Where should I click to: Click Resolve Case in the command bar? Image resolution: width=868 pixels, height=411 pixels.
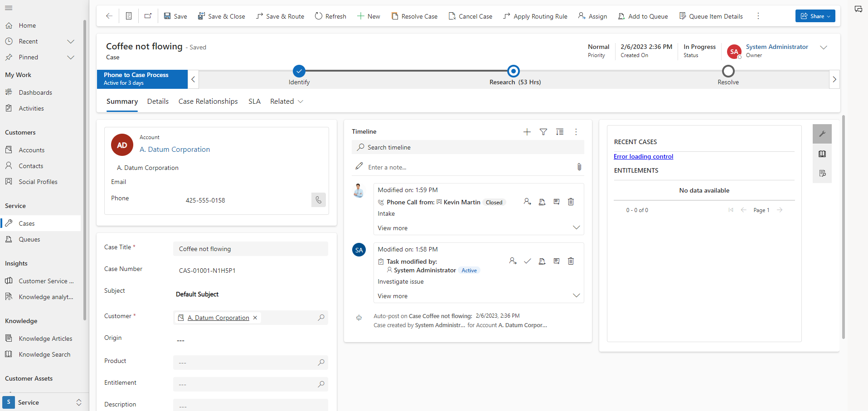pyautogui.click(x=414, y=16)
